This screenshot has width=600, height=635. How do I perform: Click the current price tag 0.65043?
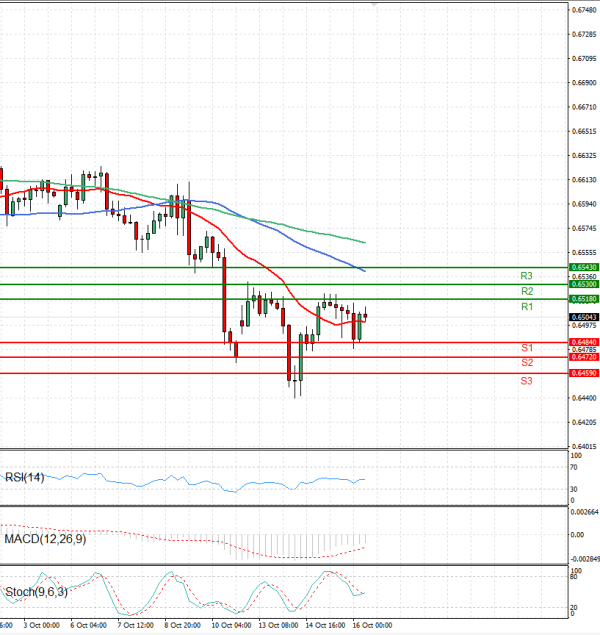coord(584,317)
